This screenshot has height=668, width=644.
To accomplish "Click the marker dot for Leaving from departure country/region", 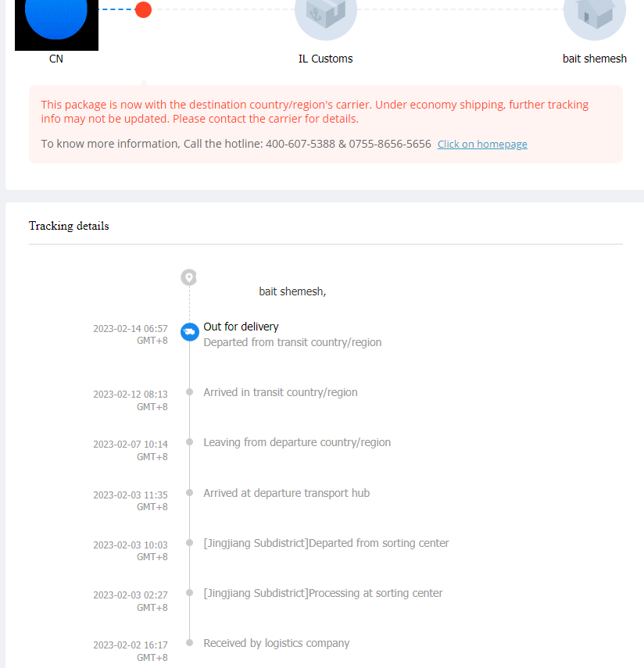I will 190,441.
